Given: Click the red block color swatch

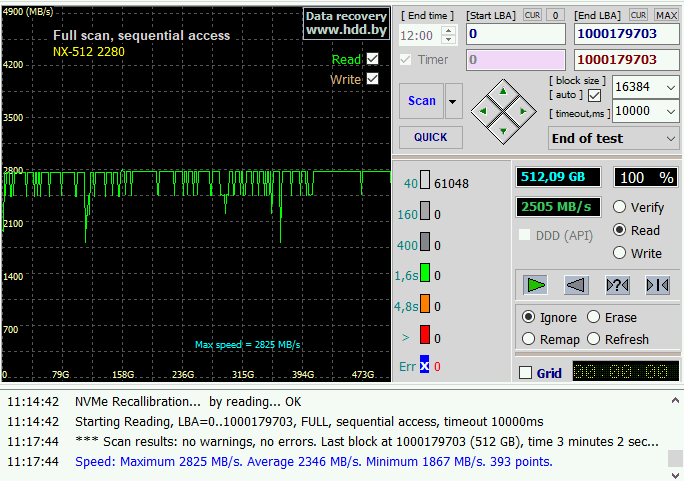Looking at the screenshot, I should 424,335.
